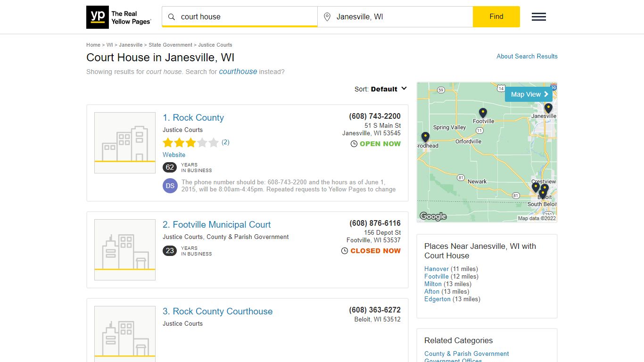Click the Brodhead map pin

(x=425, y=137)
